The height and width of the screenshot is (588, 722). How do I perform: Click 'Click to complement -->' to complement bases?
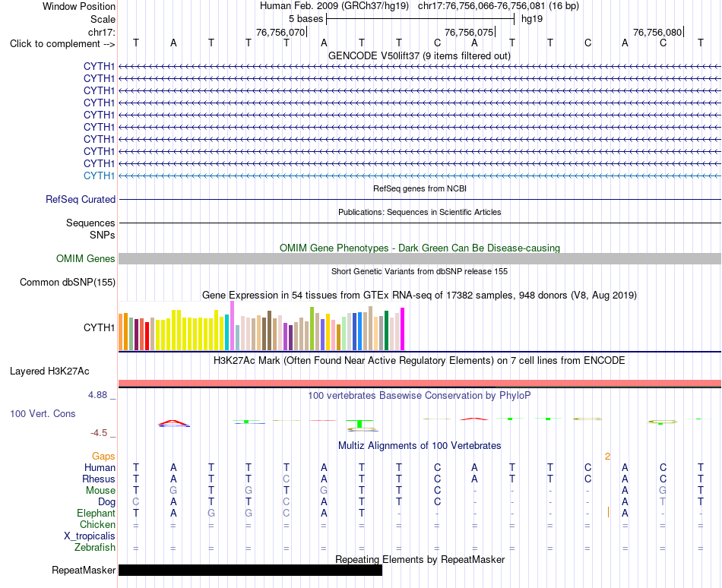click(x=62, y=44)
